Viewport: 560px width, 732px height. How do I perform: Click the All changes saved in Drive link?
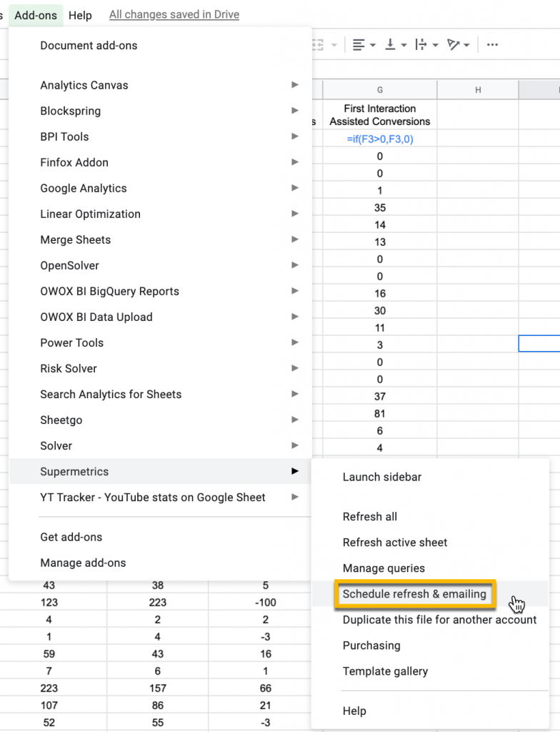[x=174, y=14]
